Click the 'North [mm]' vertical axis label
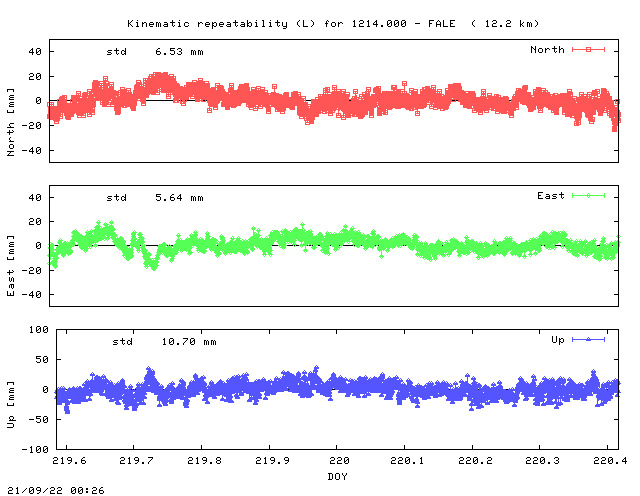The height and width of the screenshot is (496, 640). 11,122
